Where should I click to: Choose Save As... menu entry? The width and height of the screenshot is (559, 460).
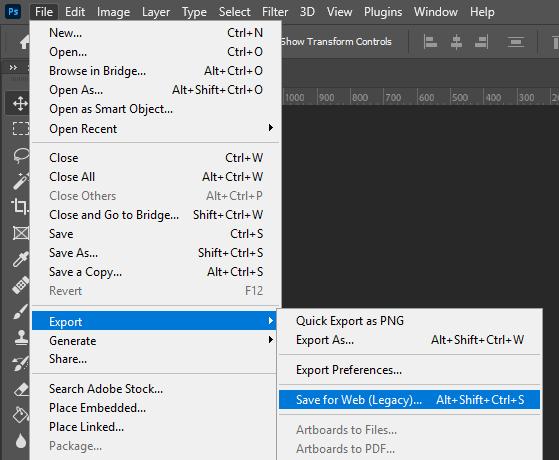155,252
